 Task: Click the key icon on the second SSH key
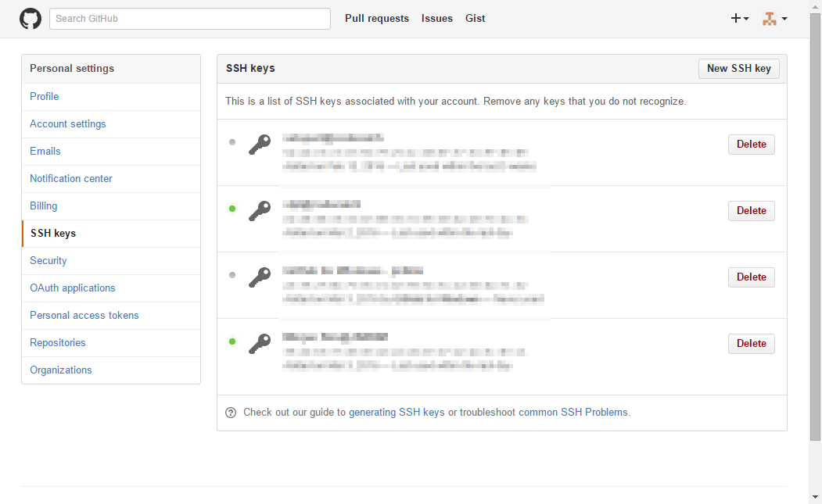coord(260,212)
